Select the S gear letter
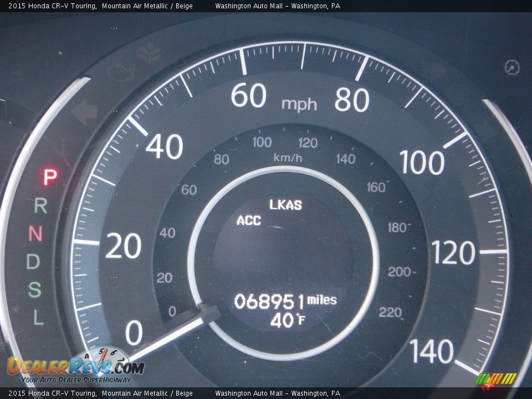The image size is (532, 399). click(x=34, y=290)
